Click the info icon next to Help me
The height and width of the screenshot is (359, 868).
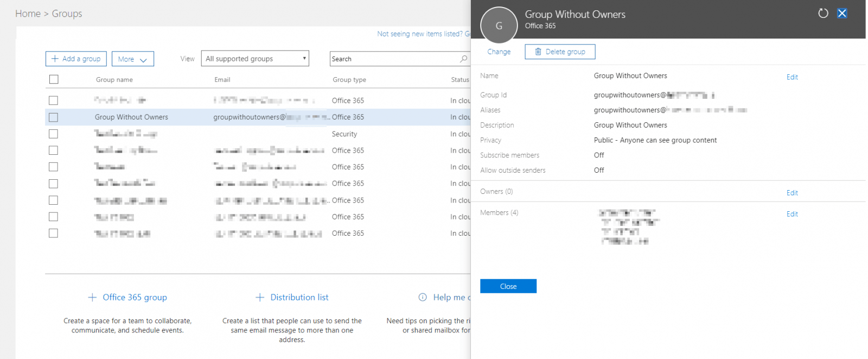[423, 297]
